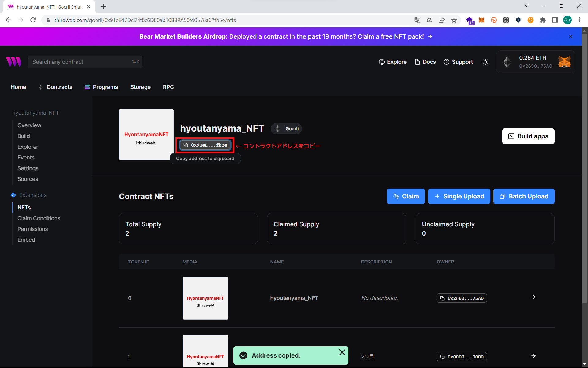Open Claim Conditions in sidebar

[x=39, y=218]
